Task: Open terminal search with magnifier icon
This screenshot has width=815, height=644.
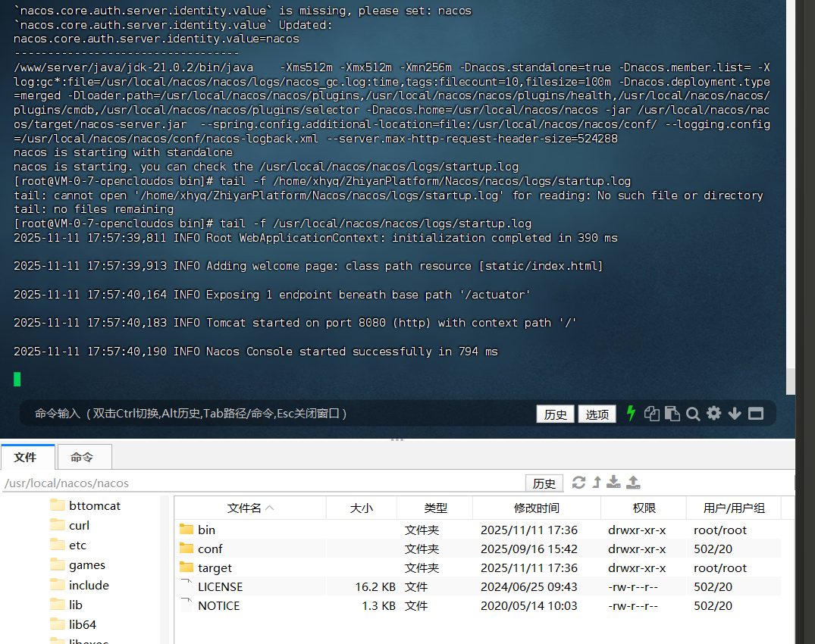Action: pyautogui.click(x=693, y=414)
